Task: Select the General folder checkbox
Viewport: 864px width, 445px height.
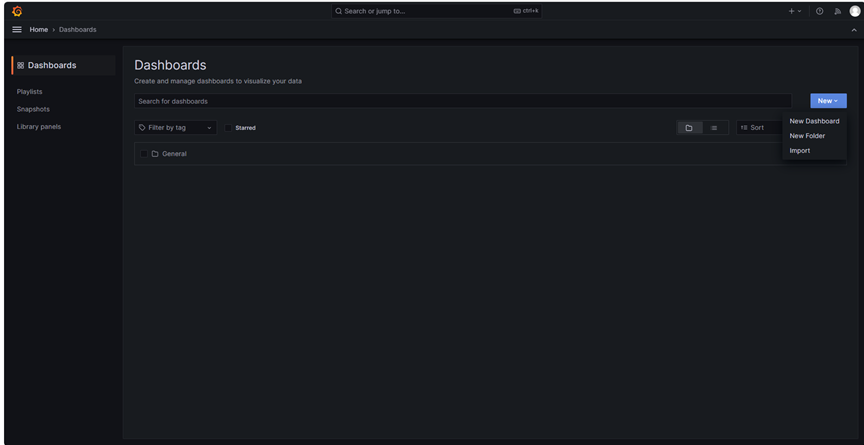Action: pos(144,154)
